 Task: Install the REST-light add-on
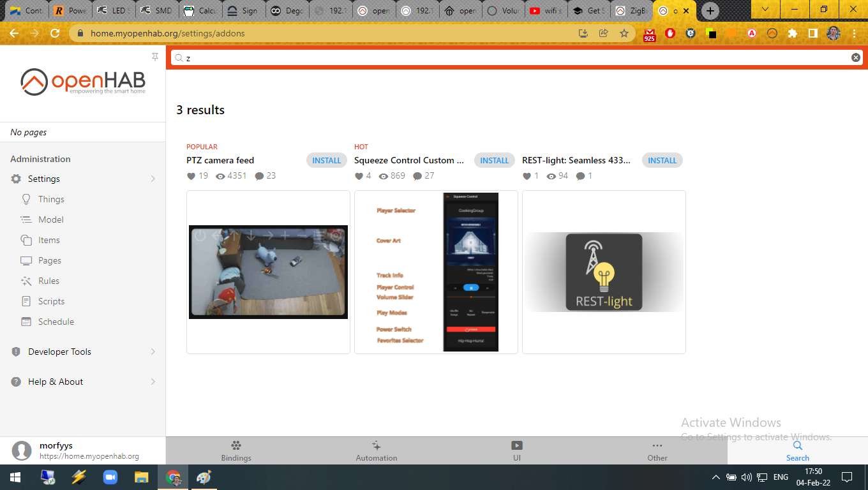click(x=662, y=160)
